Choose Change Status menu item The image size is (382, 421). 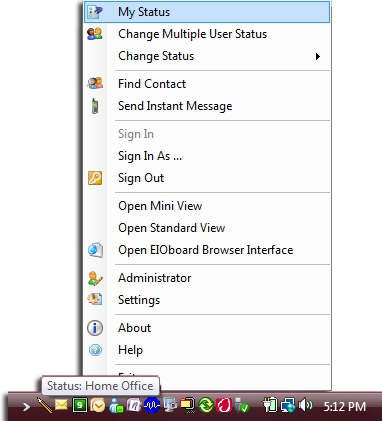point(207,56)
